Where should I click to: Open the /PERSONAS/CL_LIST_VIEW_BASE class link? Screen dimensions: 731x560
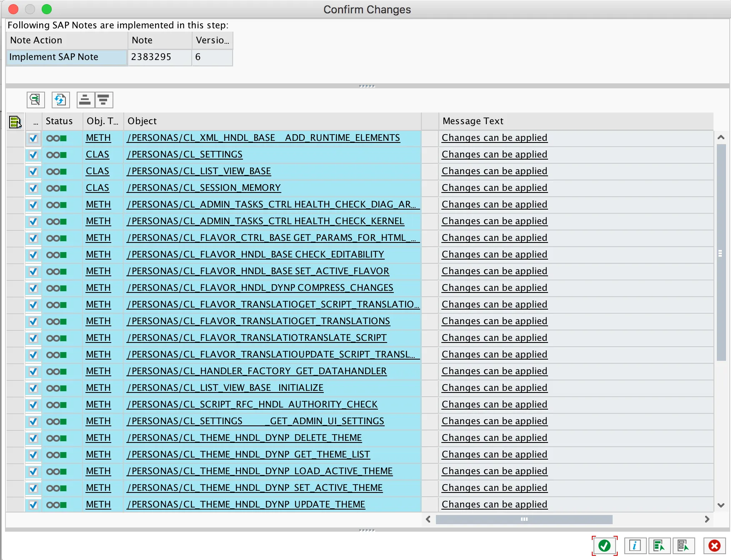click(199, 171)
